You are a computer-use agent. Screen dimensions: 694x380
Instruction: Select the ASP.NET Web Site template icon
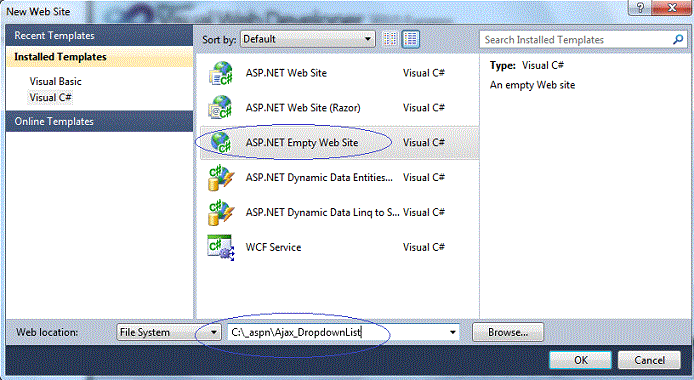(x=220, y=73)
